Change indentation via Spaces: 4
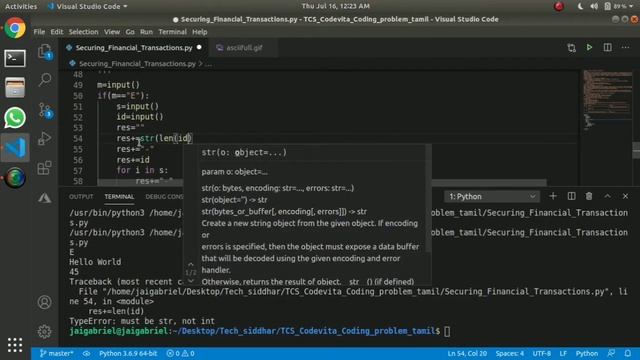Screen dimensions: 640x360 [x=509, y=353]
